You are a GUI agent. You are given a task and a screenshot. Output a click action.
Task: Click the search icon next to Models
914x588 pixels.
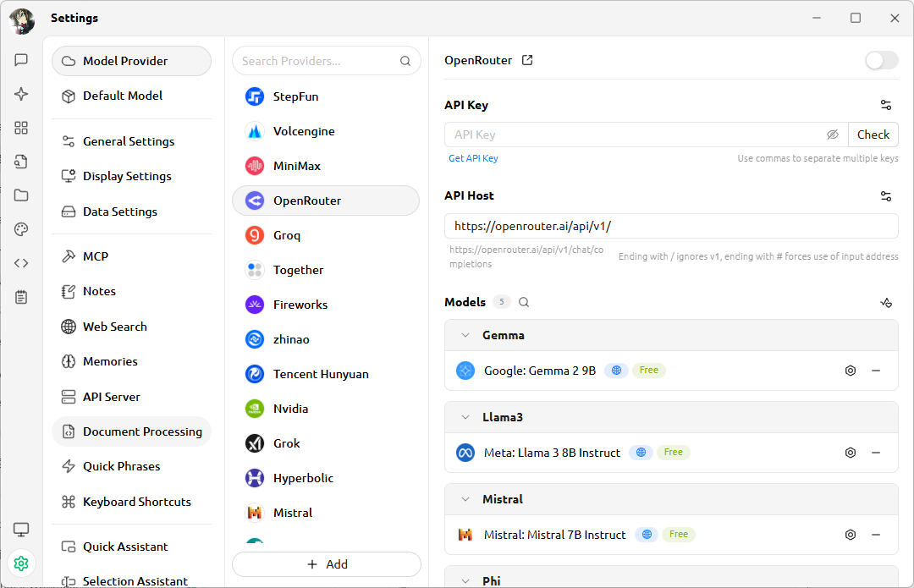tap(523, 301)
